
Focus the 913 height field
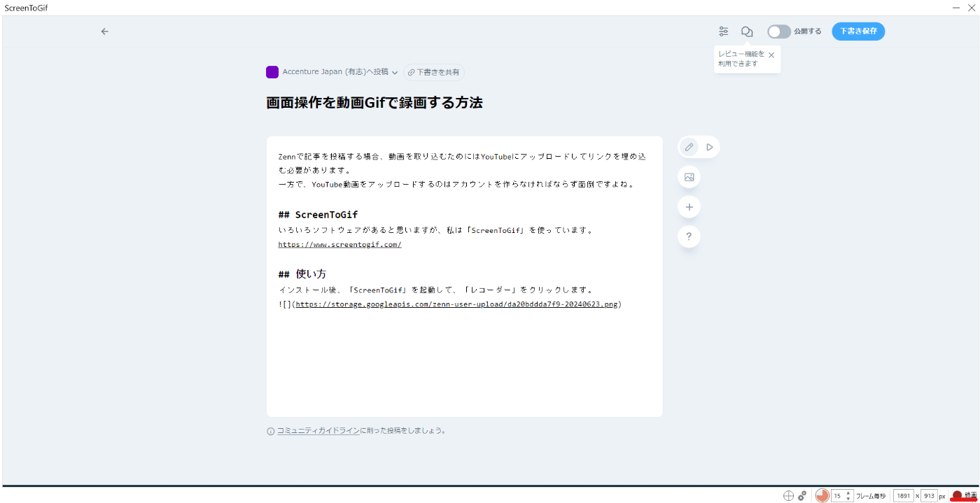pyautogui.click(x=929, y=495)
